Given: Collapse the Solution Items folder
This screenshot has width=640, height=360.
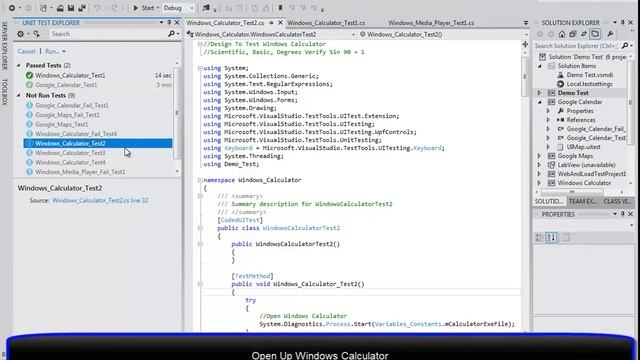Looking at the screenshot, I should coord(540,66).
